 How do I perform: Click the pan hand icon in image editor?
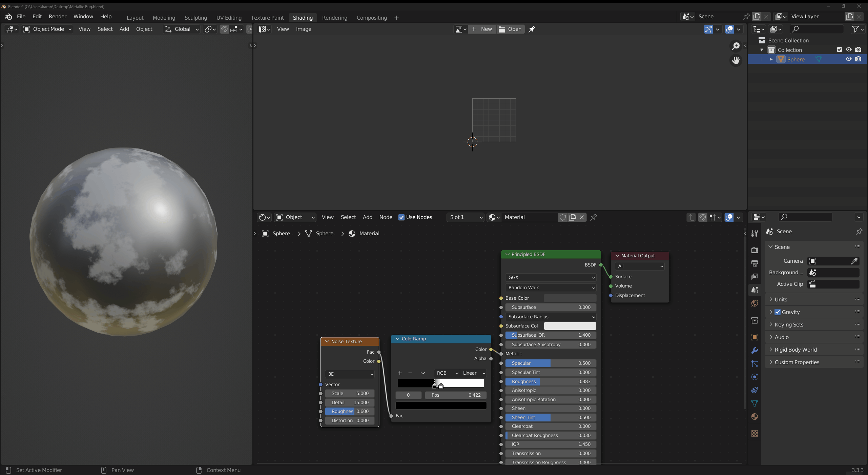point(736,60)
